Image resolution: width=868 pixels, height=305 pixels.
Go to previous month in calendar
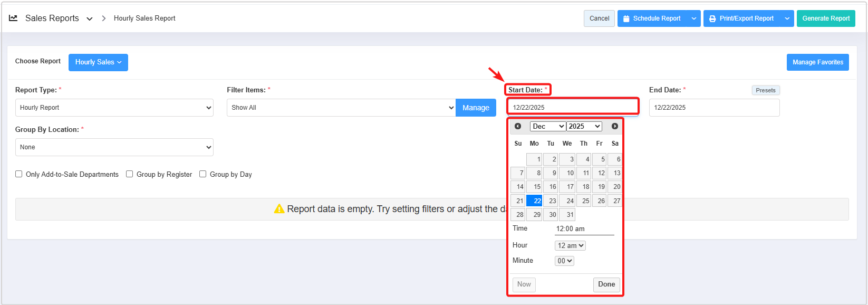(x=518, y=126)
